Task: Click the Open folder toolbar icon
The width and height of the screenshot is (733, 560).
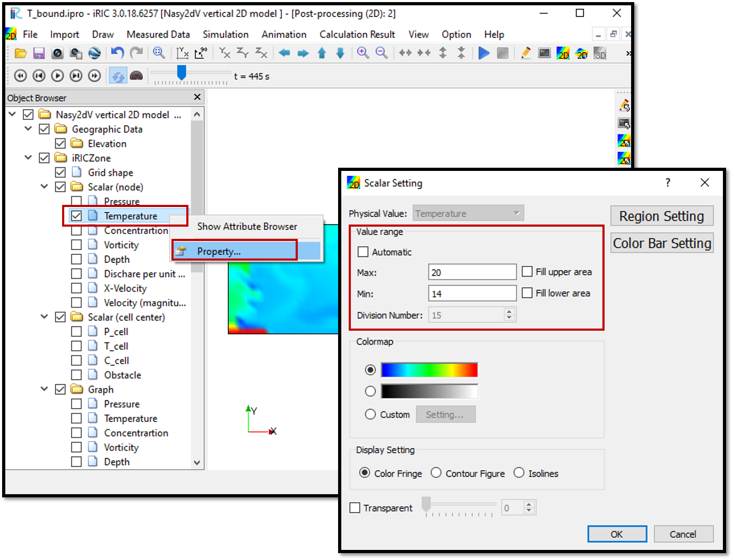Action: (21, 53)
